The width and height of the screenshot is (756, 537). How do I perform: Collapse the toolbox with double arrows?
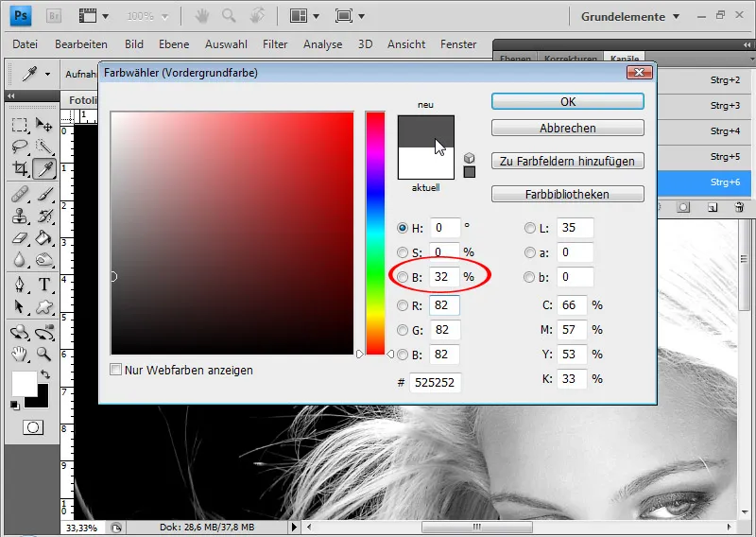11,96
